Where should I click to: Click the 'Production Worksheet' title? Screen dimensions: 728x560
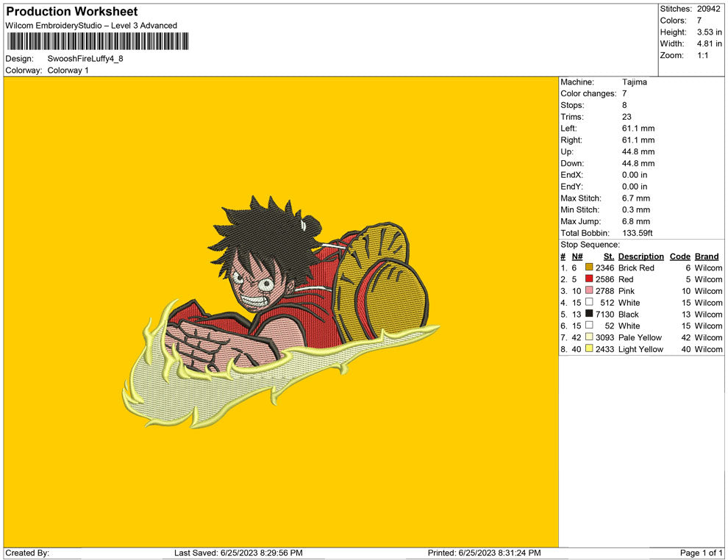pyautogui.click(x=72, y=12)
